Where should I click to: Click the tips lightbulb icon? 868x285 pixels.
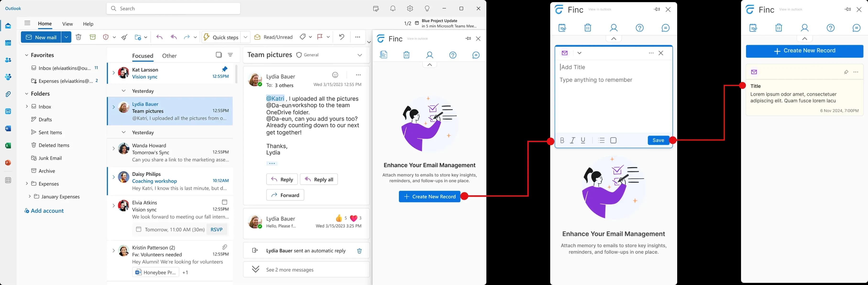pos(427,8)
